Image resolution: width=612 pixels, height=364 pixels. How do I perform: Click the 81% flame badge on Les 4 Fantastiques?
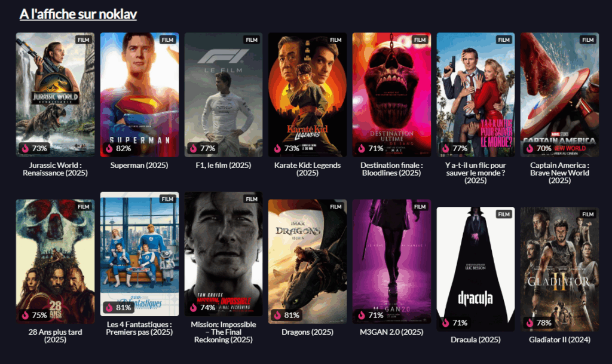point(118,307)
